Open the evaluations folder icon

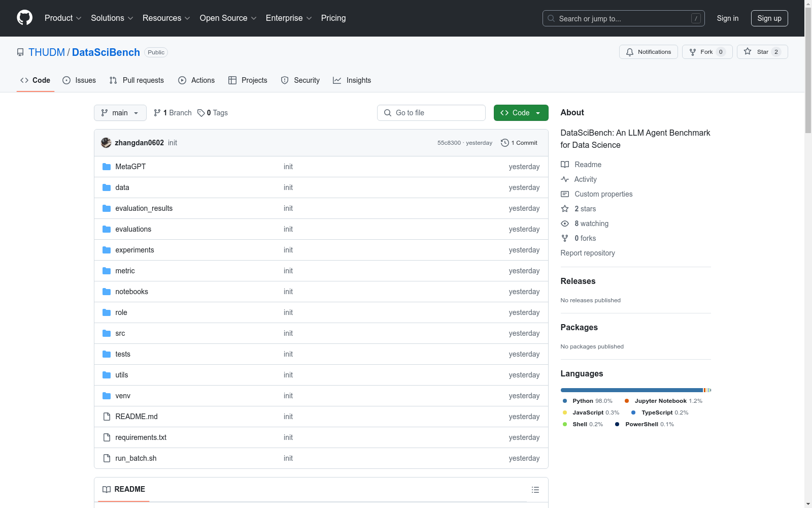(107, 229)
